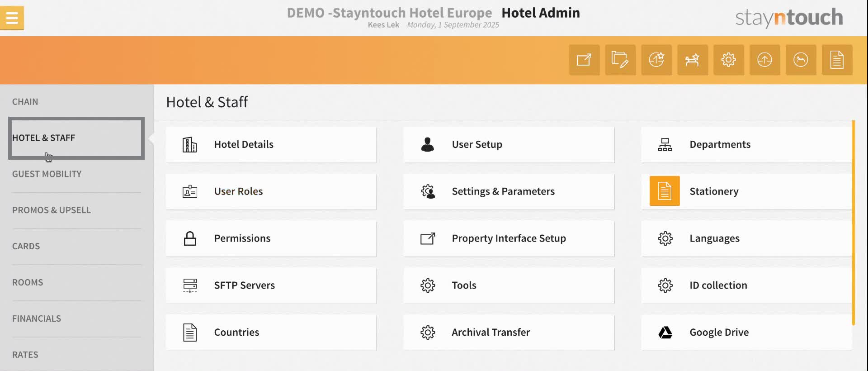
Task: Click the orange vertical scrollbar
Action: tap(853, 223)
